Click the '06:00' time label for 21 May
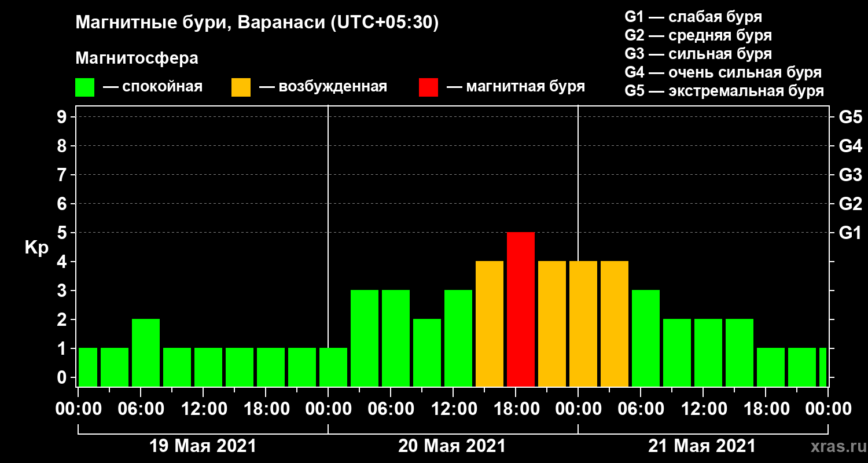The height and width of the screenshot is (463, 868). point(640,409)
